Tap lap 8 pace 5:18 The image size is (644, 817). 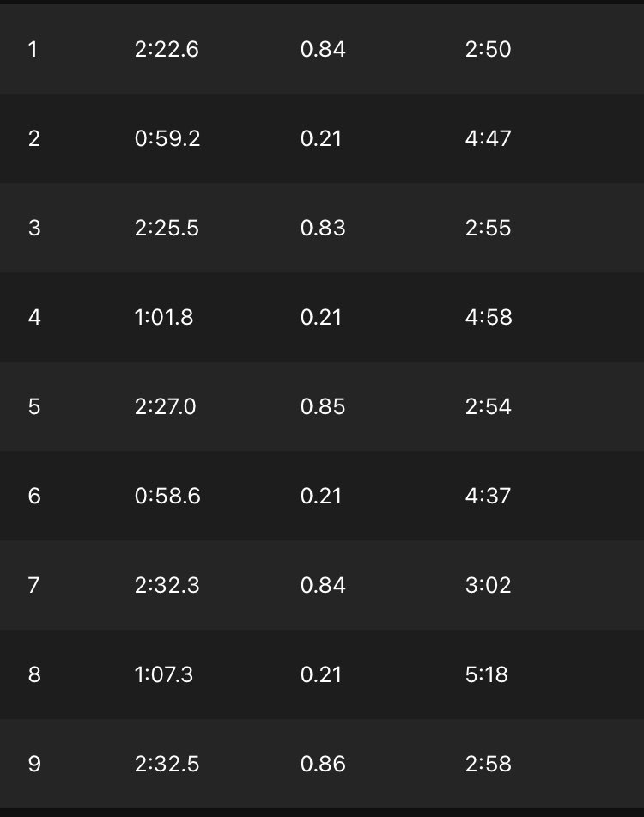pyautogui.click(x=487, y=674)
